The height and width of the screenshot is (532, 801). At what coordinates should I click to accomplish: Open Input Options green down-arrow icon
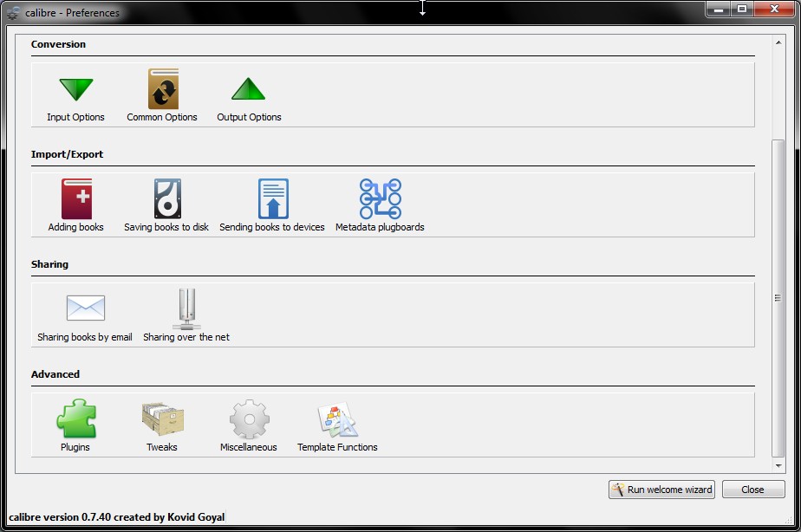pos(76,89)
